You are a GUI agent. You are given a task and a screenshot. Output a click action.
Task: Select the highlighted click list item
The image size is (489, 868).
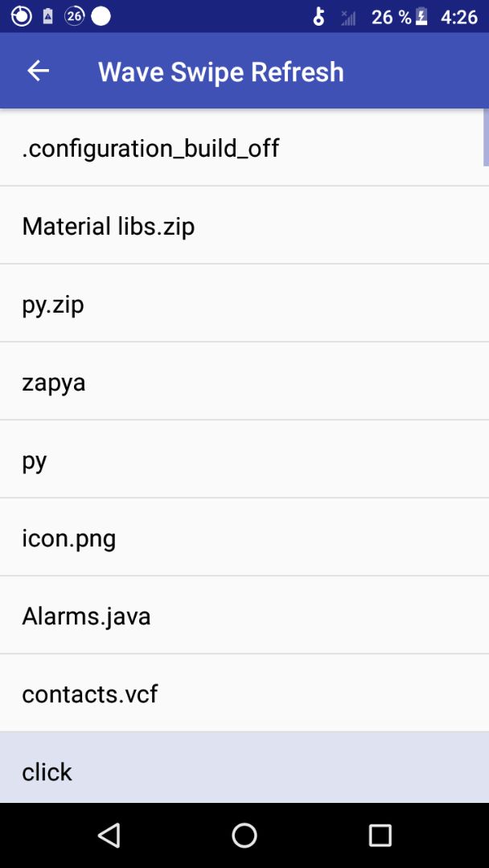[x=241, y=770]
